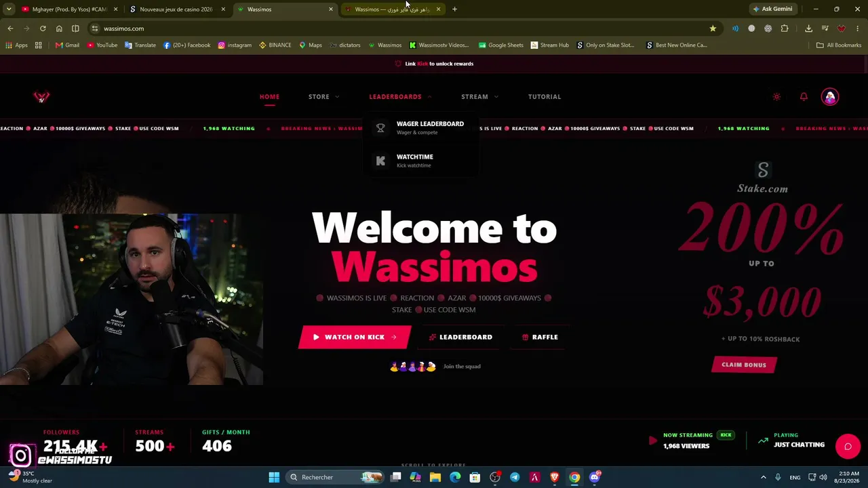868x488 pixels.
Task: Click the WATCH ON KICK button
Action: [355, 337]
